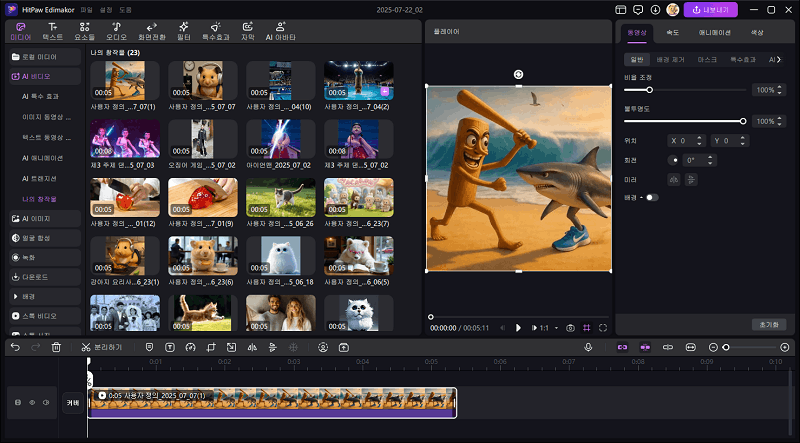800x443 pixels.
Task: Click the 분리하기 split scissors tool
Action: tap(102, 347)
